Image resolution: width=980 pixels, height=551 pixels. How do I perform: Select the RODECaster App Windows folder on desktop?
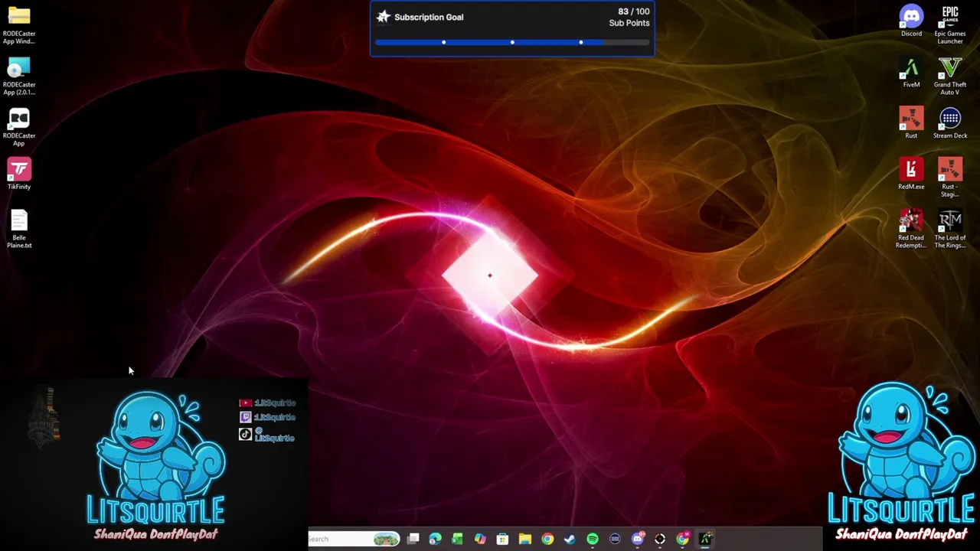pos(19,25)
